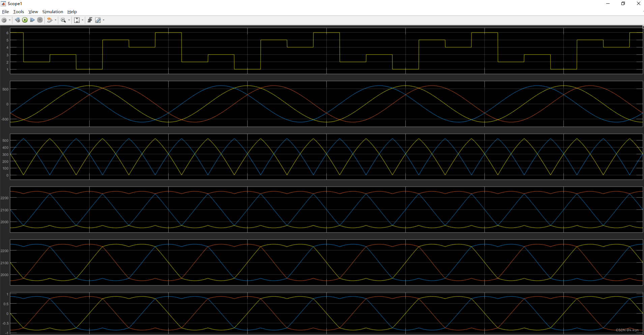Screen dimensions: 644x335
Task: Click y-axis label -500 in second plot
Action: point(5,119)
